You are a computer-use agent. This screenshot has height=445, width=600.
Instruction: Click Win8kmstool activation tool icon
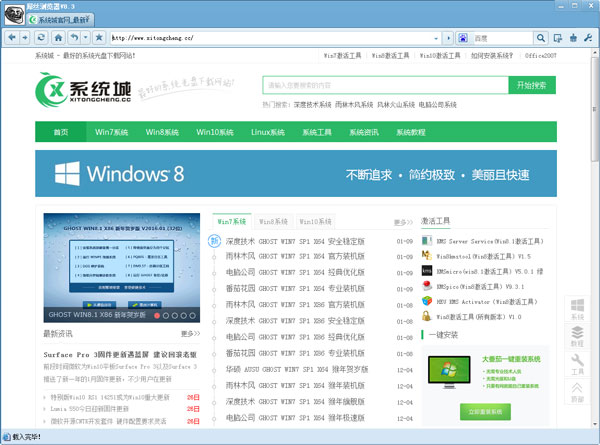(x=427, y=255)
